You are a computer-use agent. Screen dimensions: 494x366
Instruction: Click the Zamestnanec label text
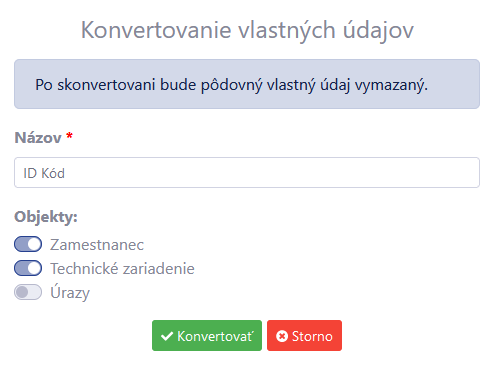click(x=97, y=245)
